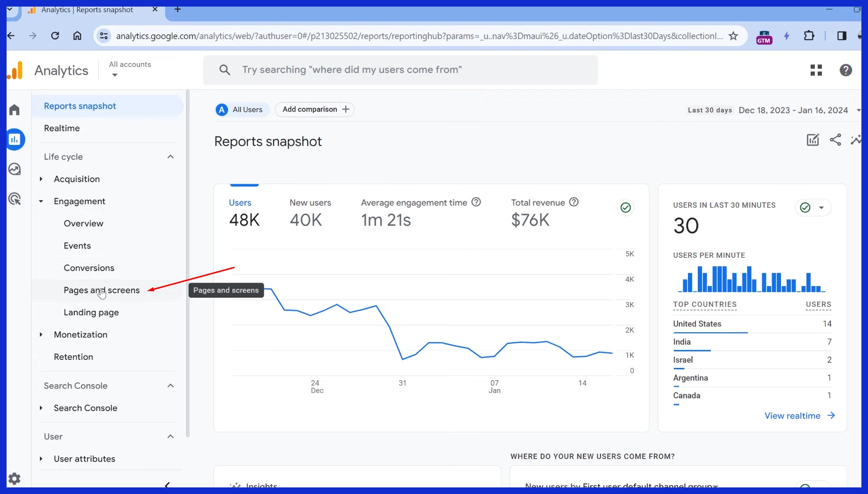This screenshot has height=494, width=868.
Task: Open the date range dropdown arrow
Action: click(x=858, y=110)
